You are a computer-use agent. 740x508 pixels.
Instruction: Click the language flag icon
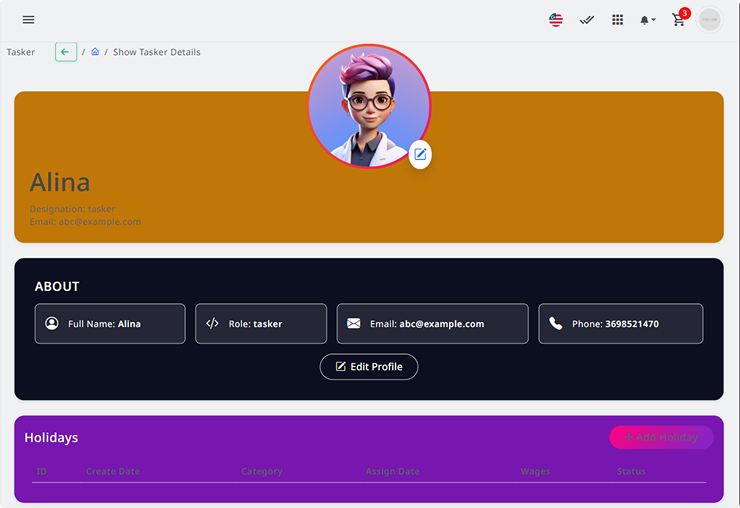(556, 20)
